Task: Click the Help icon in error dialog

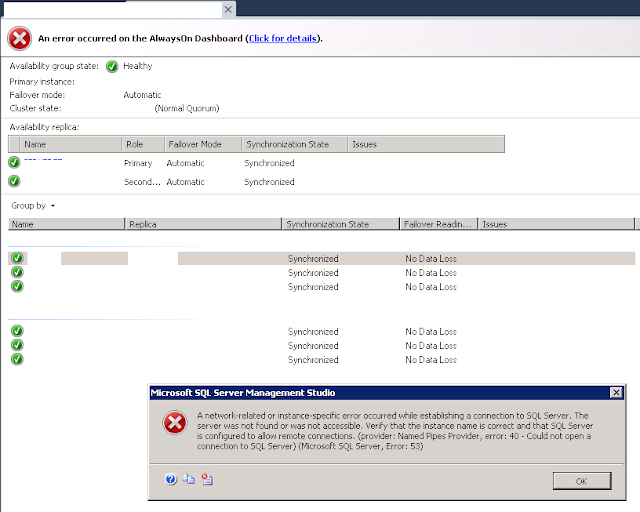Action: click(171, 479)
